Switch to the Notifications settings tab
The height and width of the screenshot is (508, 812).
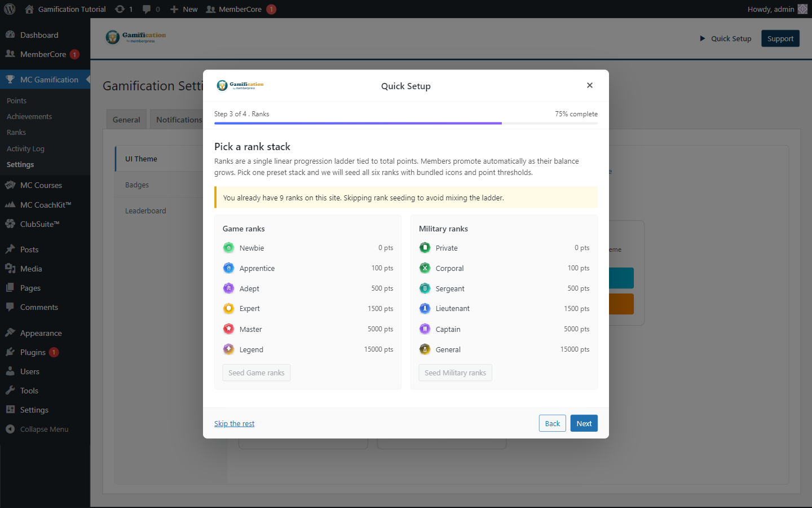[x=179, y=120]
